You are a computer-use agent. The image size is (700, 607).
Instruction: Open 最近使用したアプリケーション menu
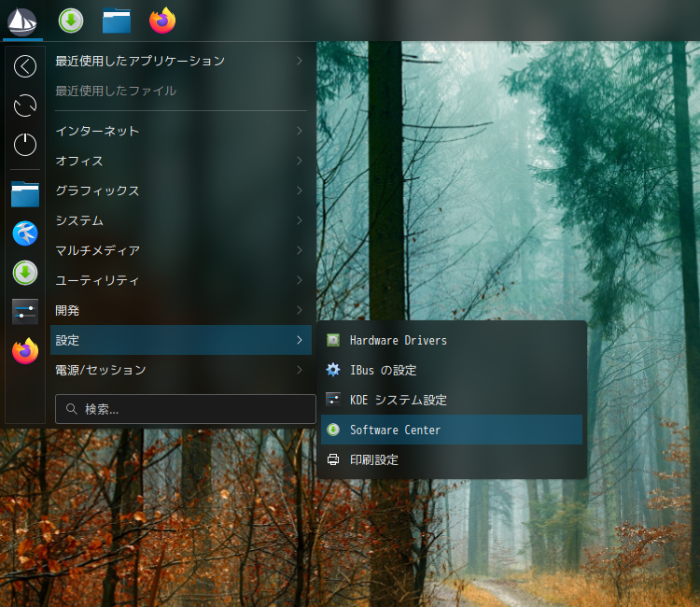pyautogui.click(x=181, y=61)
